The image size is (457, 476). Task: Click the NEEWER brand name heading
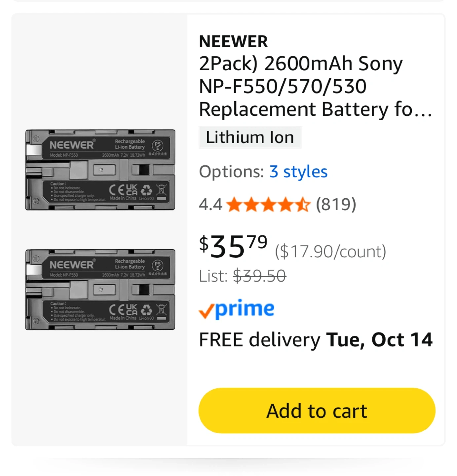coord(233,42)
